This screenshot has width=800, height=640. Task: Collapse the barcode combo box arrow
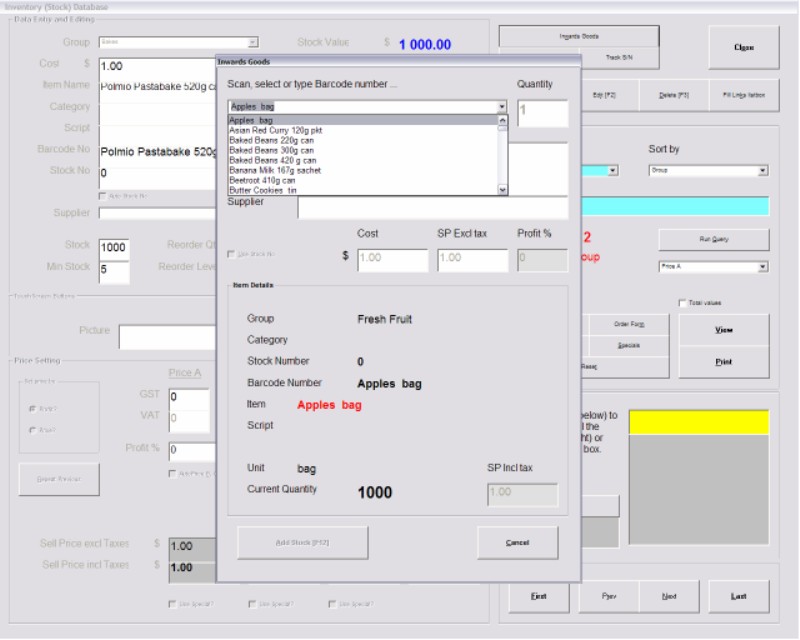[x=502, y=105]
